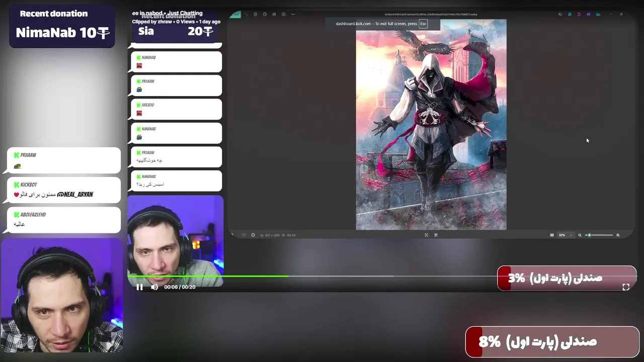Click the image filename in title bar
Image resolution: width=644 pixels, height=362 pixels.
(431, 14)
